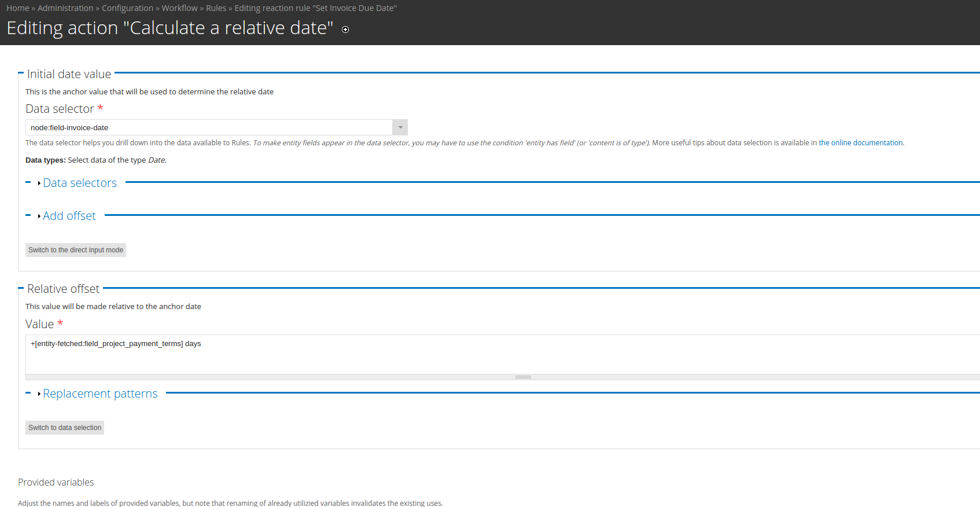Open the online documentation link

[860, 143]
